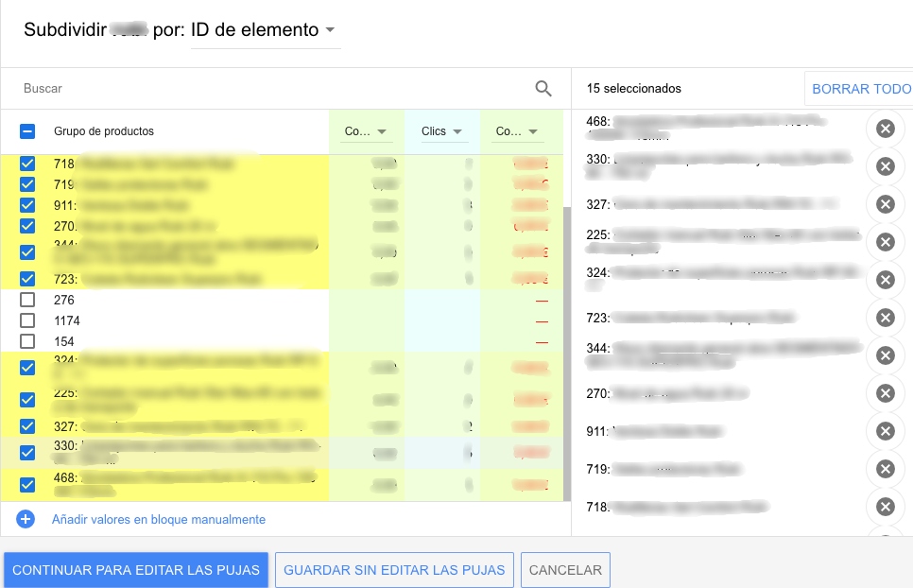Remove selected item 330
Image resolution: width=913 pixels, height=588 pixels.
pyautogui.click(x=885, y=166)
